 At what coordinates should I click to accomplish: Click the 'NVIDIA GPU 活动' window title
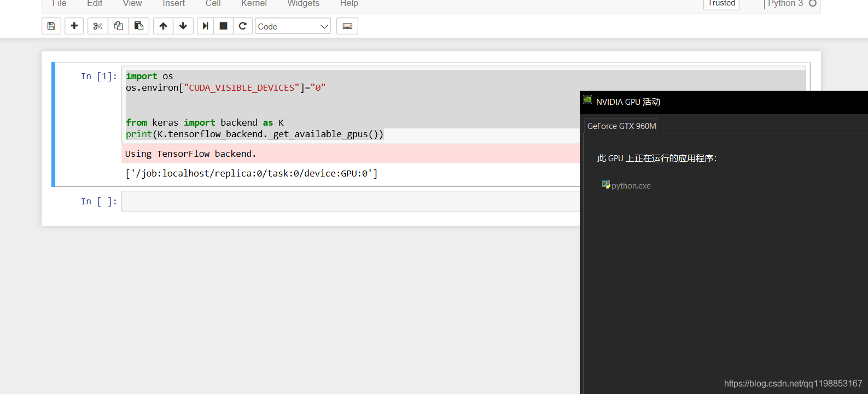click(x=628, y=102)
